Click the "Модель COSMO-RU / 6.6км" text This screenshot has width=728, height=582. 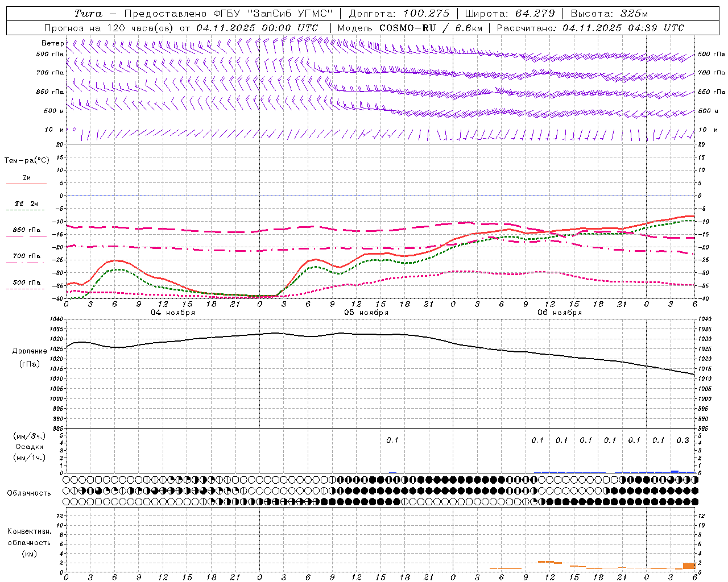(410, 28)
